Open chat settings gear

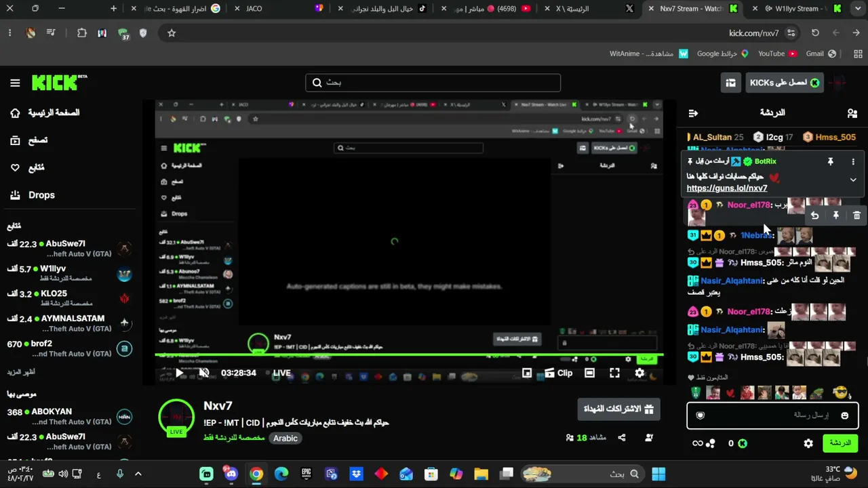point(808,443)
